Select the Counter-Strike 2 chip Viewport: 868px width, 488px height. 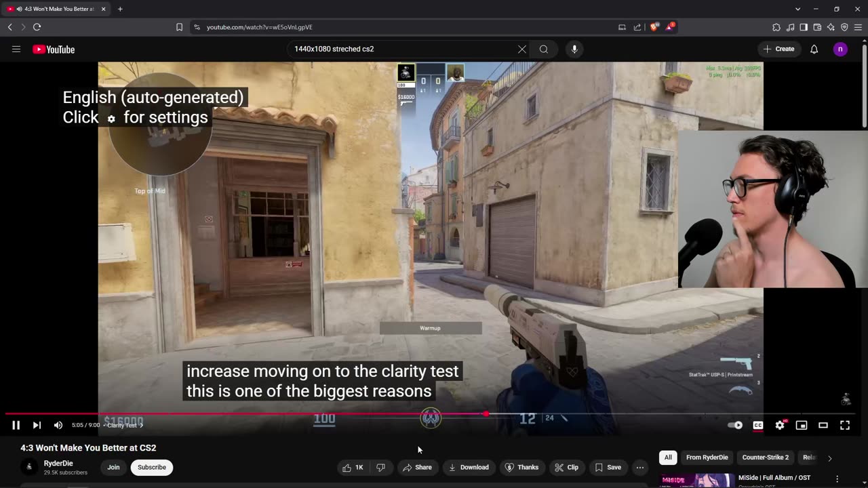766,457
